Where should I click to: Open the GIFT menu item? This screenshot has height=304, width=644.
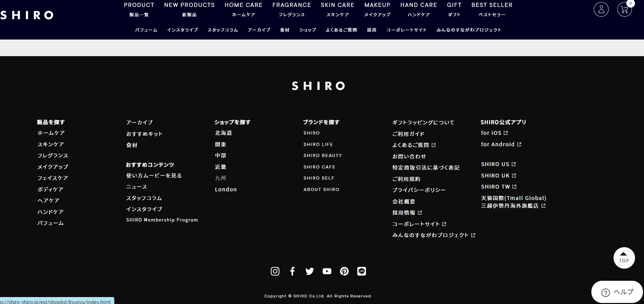pos(454,9)
